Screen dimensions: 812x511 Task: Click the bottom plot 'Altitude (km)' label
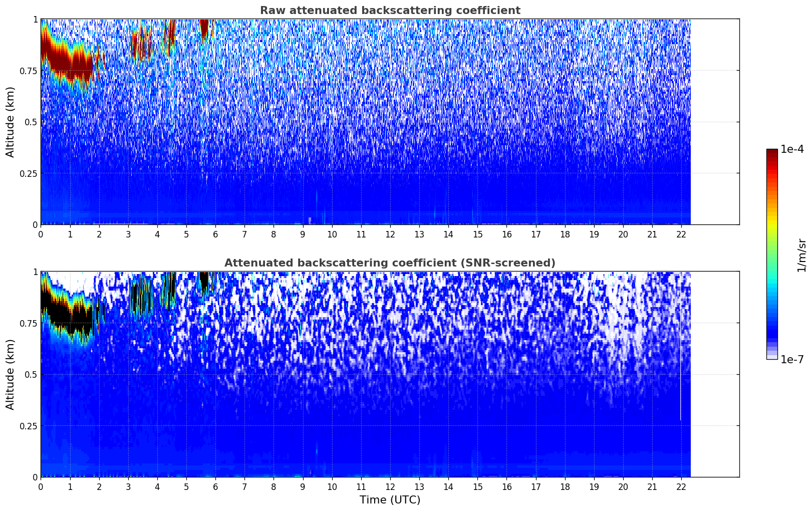11,374
